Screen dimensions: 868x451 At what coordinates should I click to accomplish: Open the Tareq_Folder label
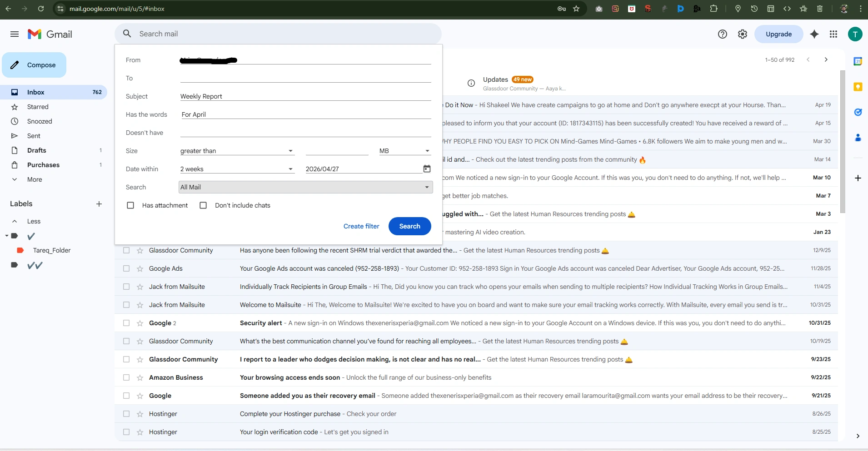pyautogui.click(x=52, y=250)
